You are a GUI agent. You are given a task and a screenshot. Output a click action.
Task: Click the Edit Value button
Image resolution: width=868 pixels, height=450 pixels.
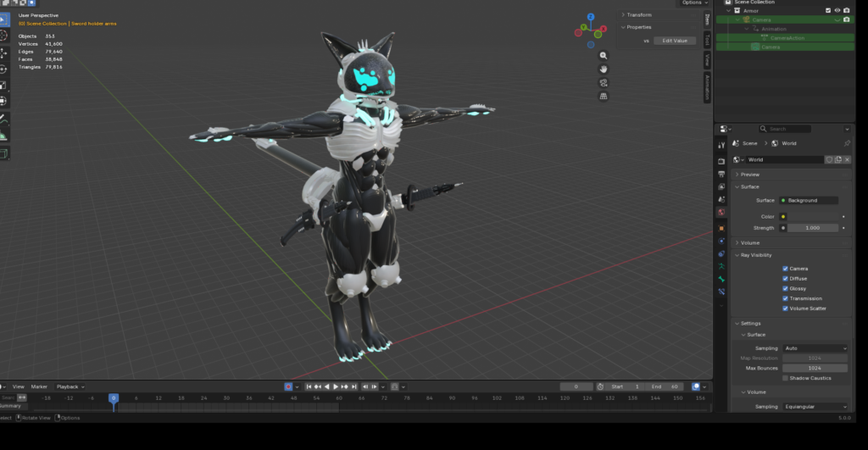click(x=675, y=41)
